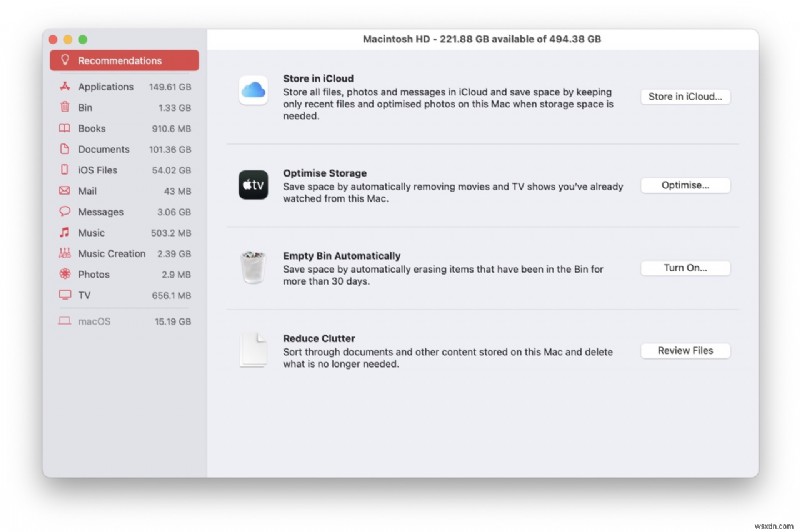Click the macOS laptop icon
Viewport: 800px width, 532px height.
click(x=65, y=321)
